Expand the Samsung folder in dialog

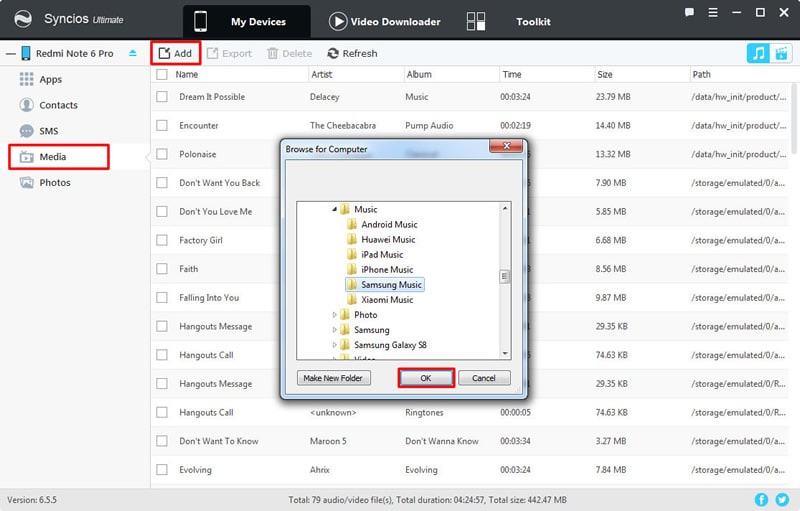coord(334,330)
